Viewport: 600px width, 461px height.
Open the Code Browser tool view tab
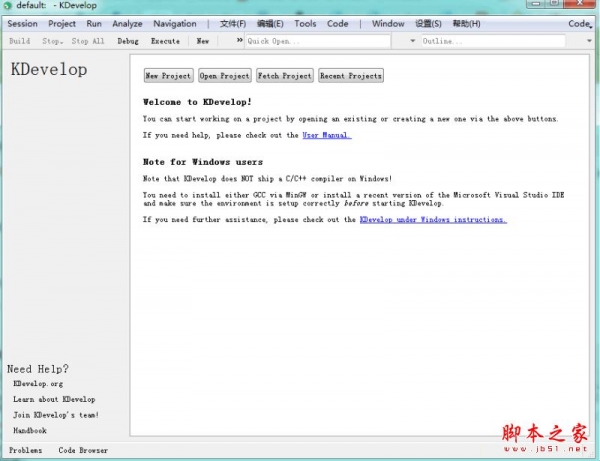click(83, 450)
